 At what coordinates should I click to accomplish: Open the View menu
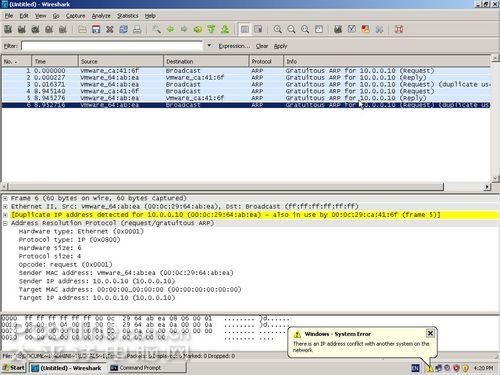click(x=41, y=16)
